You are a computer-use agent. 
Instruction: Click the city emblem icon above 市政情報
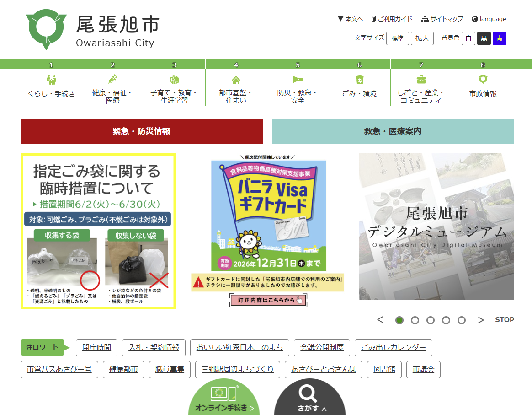coord(483,80)
